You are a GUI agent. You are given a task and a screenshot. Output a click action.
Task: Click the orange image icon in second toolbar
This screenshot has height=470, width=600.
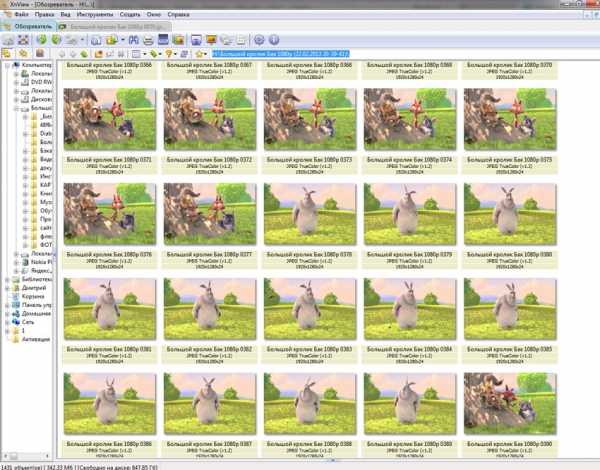pos(98,54)
